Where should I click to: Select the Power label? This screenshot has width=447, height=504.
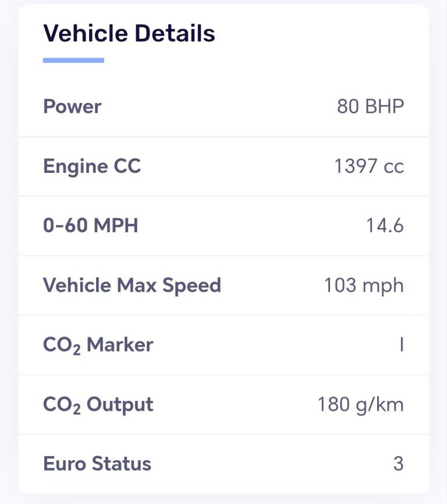point(72,107)
